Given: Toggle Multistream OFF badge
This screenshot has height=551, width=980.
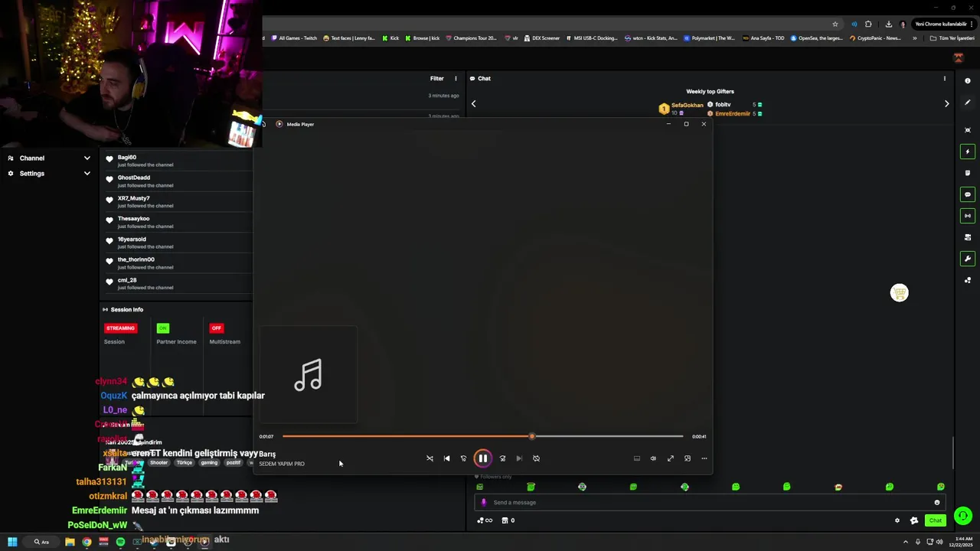Looking at the screenshot, I should (x=217, y=328).
